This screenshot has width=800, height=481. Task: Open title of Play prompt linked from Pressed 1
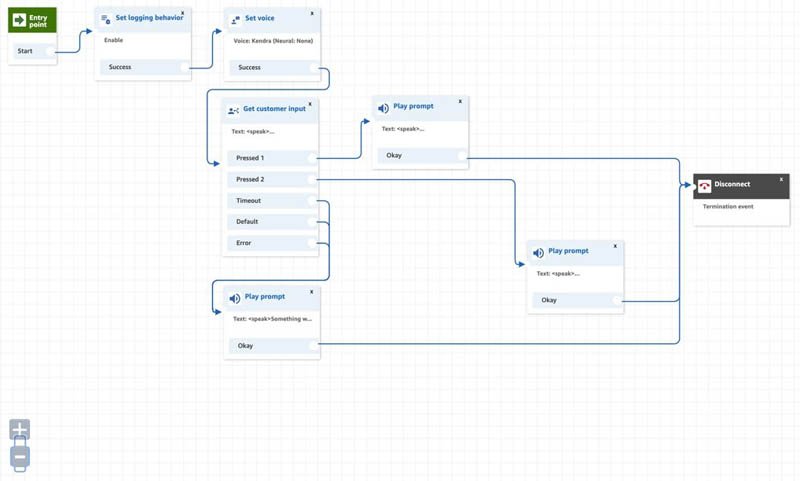pos(413,106)
